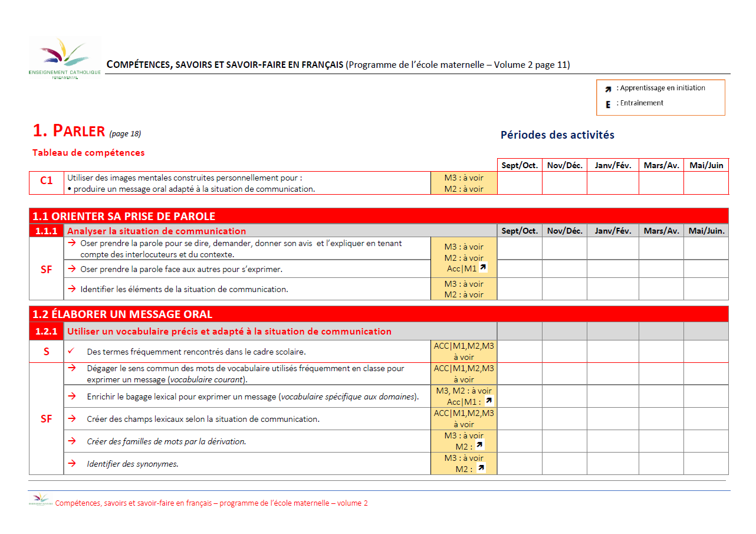Click the 'C1' competence code cell
756x534 pixels.
click(47, 182)
